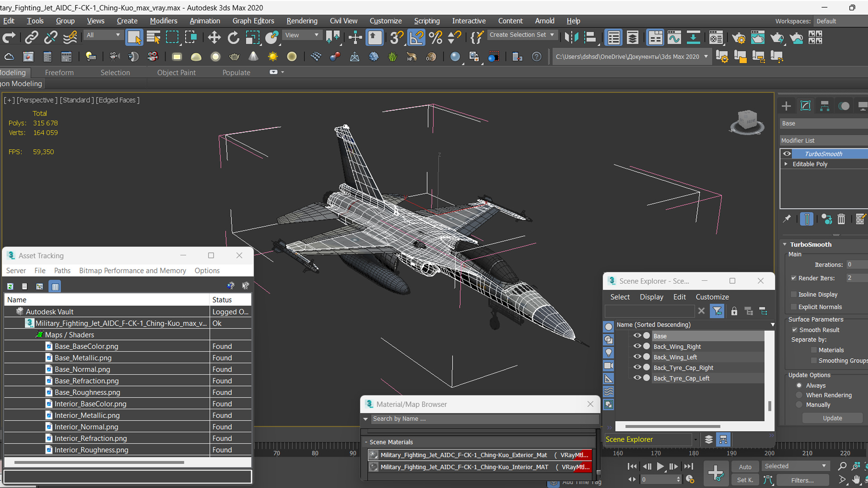868x488 pixels.
Task: Open the Material Editor icon
Action: tap(716, 38)
